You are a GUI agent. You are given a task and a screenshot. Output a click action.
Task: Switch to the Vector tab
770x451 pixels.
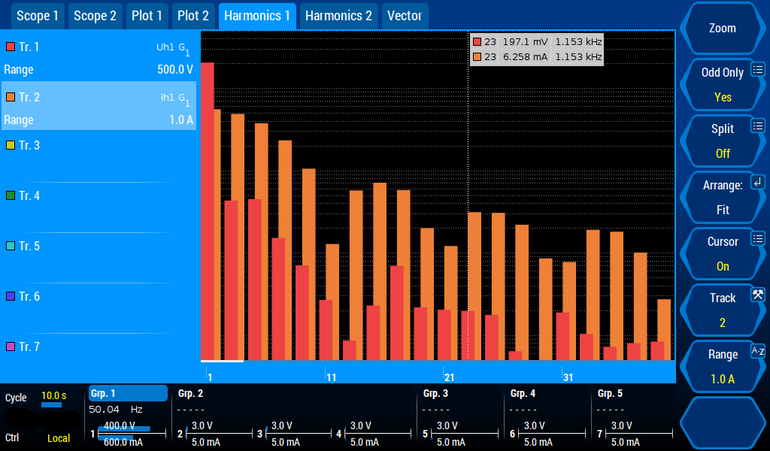click(x=404, y=16)
